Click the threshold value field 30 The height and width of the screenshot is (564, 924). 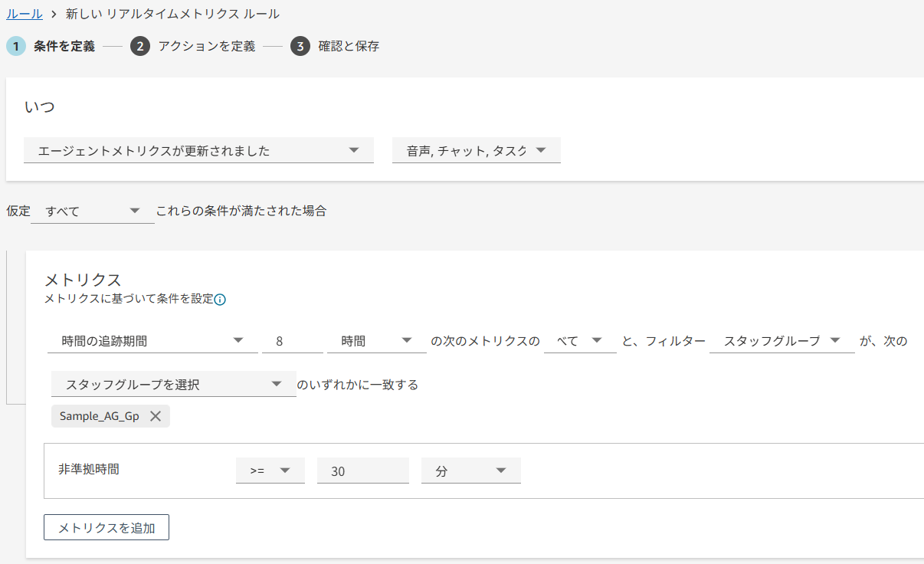pyautogui.click(x=362, y=471)
